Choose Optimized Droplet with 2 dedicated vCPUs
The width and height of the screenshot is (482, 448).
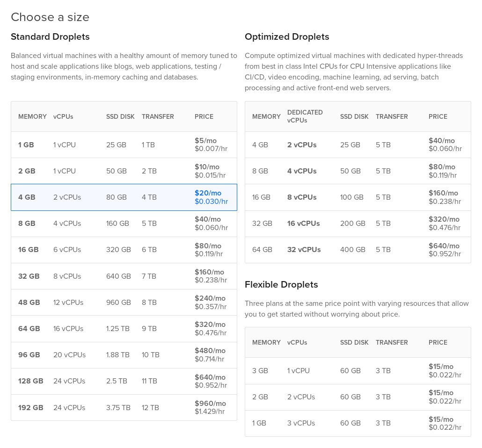358,145
